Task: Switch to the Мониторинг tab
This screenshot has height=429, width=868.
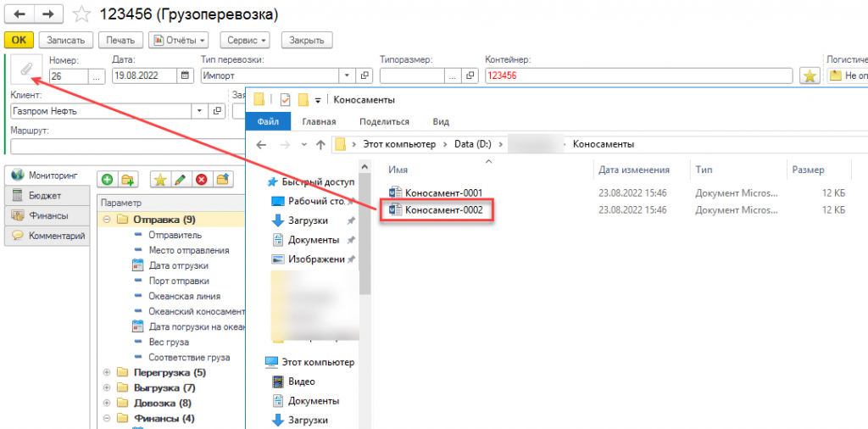Action: (47, 175)
